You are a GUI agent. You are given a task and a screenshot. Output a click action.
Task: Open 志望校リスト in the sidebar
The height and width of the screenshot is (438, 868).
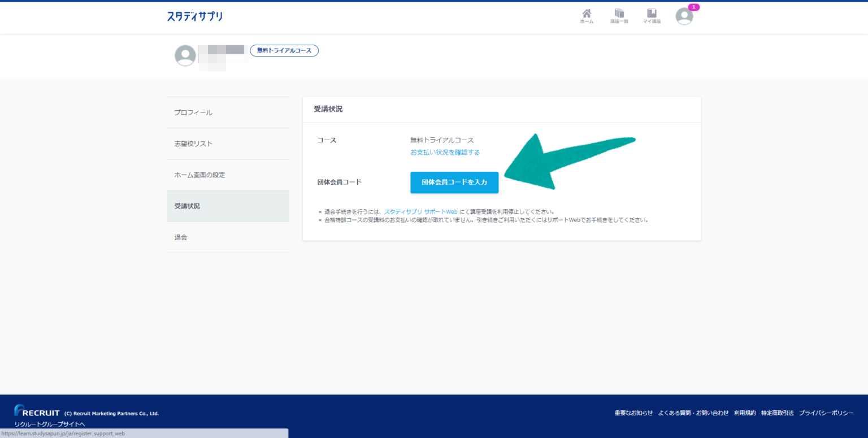pyautogui.click(x=228, y=144)
